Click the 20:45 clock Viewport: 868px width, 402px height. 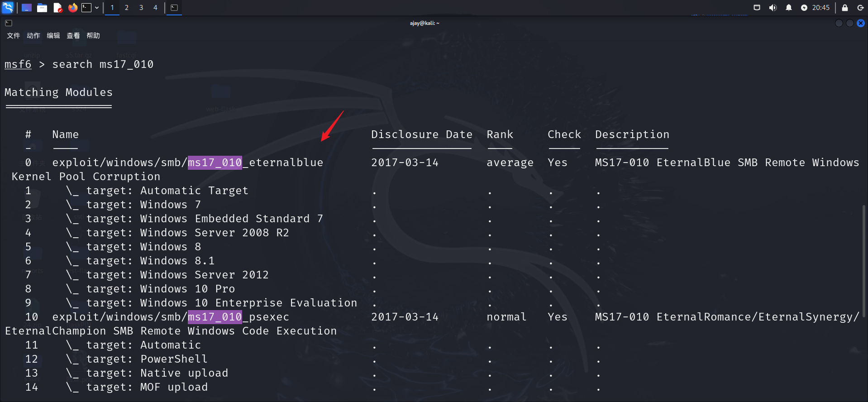(x=820, y=8)
